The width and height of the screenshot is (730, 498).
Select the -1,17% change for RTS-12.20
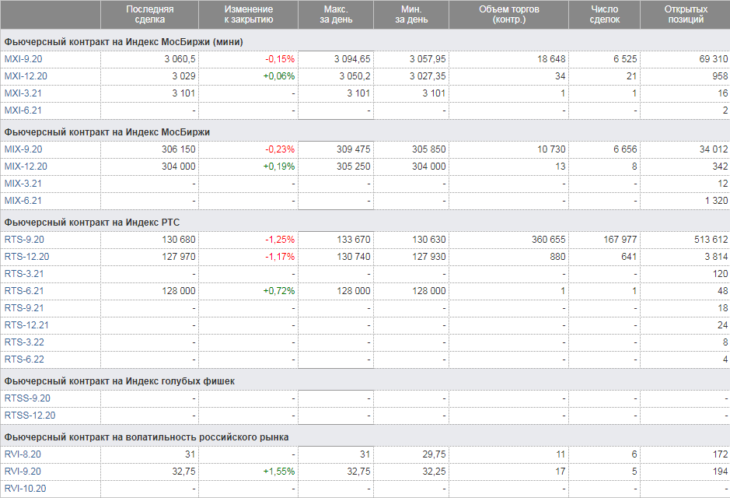(x=280, y=257)
